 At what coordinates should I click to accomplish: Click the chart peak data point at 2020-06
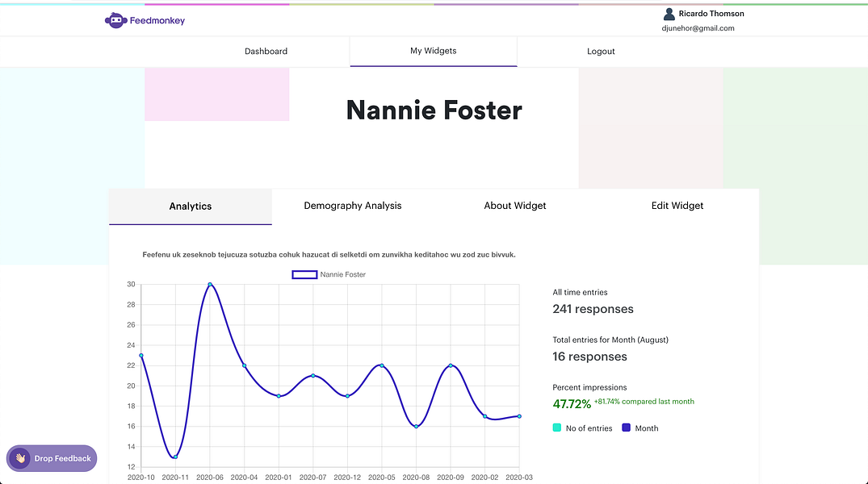pyautogui.click(x=210, y=284)
